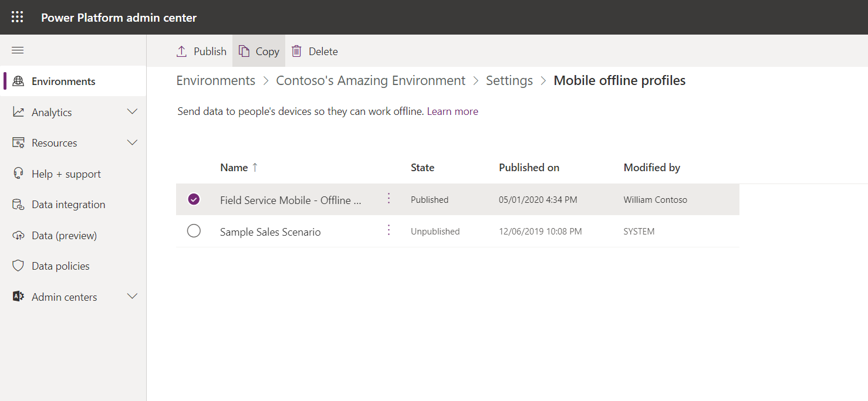
Task: Reverse the sort order via the Name arrow
Action: coord(255,167)
